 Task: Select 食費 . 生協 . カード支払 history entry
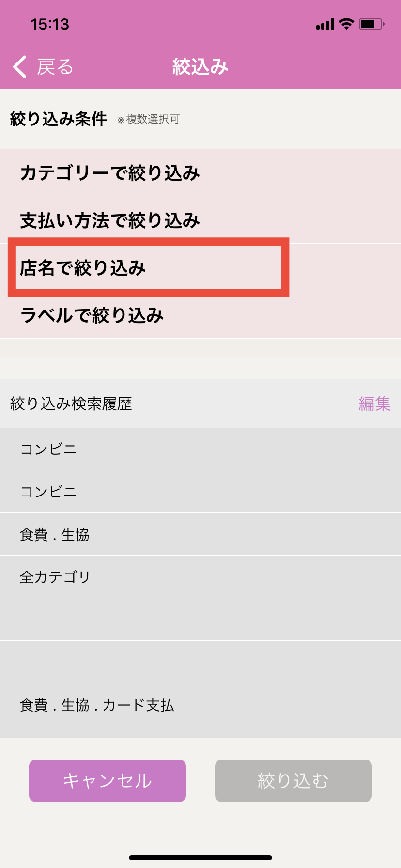[97, 705]
